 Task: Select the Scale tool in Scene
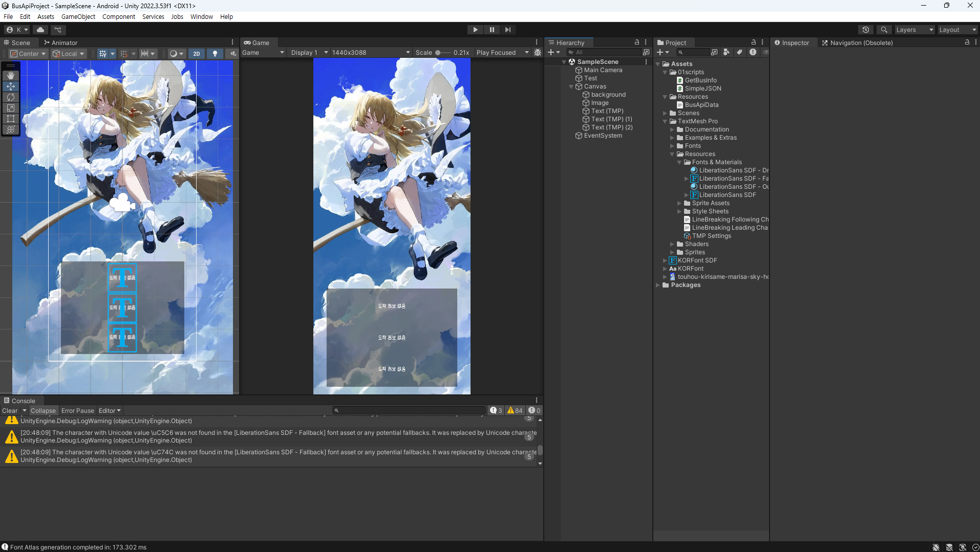[x=11, y=107]
